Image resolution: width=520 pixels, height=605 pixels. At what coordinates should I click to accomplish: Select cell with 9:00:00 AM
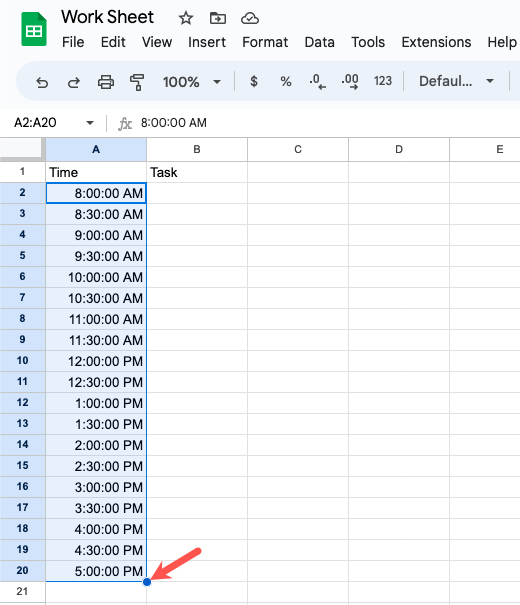click(x=96, y=235)
